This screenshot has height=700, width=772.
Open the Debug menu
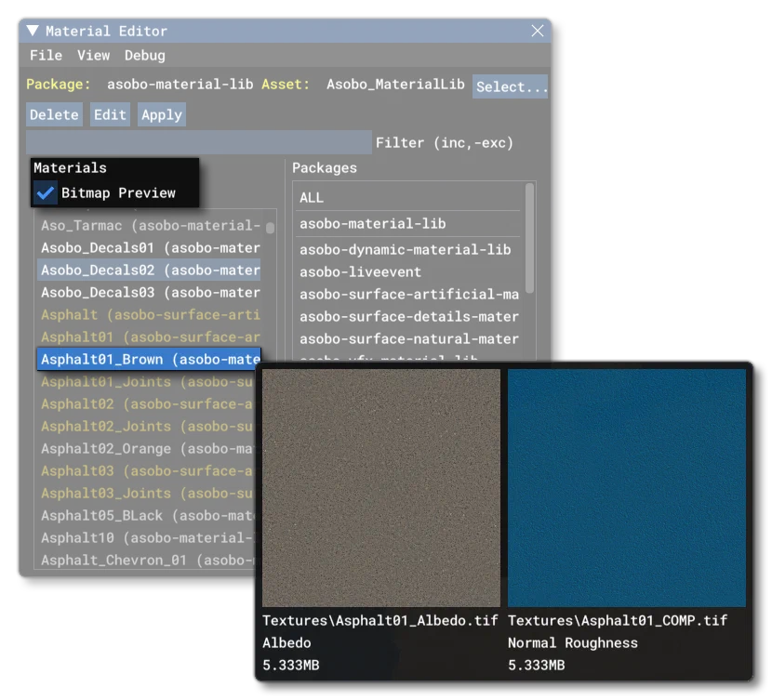pos(145,55)
